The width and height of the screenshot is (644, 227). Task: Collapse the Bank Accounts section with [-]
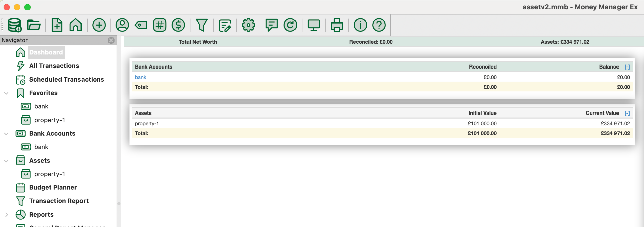pos(627,67)
